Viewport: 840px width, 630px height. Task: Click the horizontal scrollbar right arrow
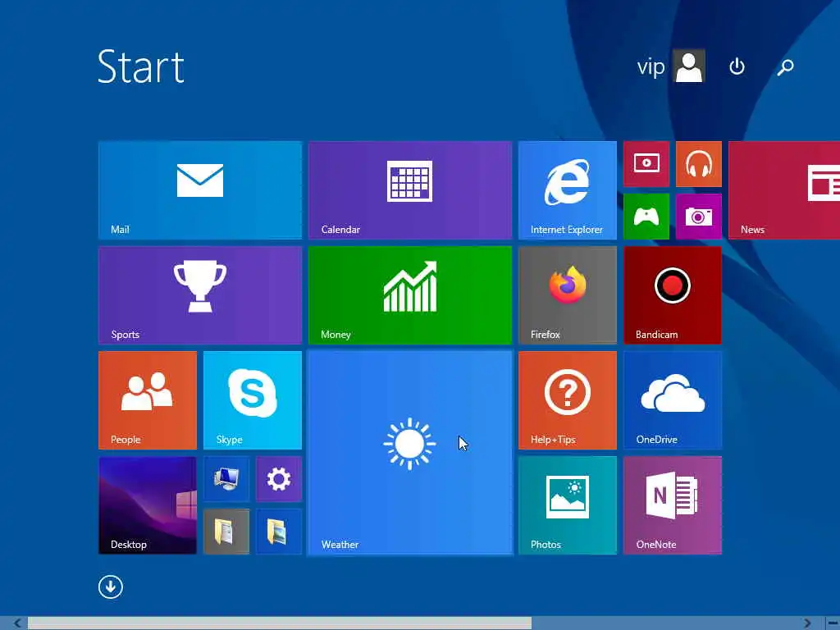point(807,623)
